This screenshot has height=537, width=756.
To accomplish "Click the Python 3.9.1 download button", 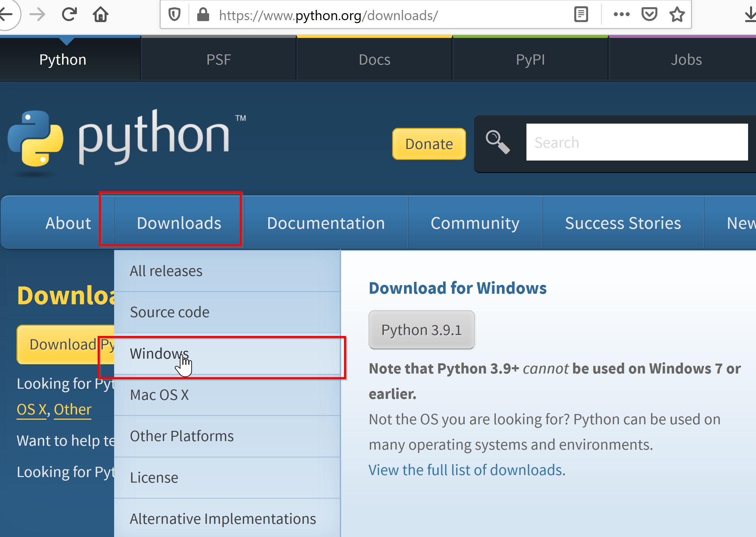I will (x=422, y=330).
